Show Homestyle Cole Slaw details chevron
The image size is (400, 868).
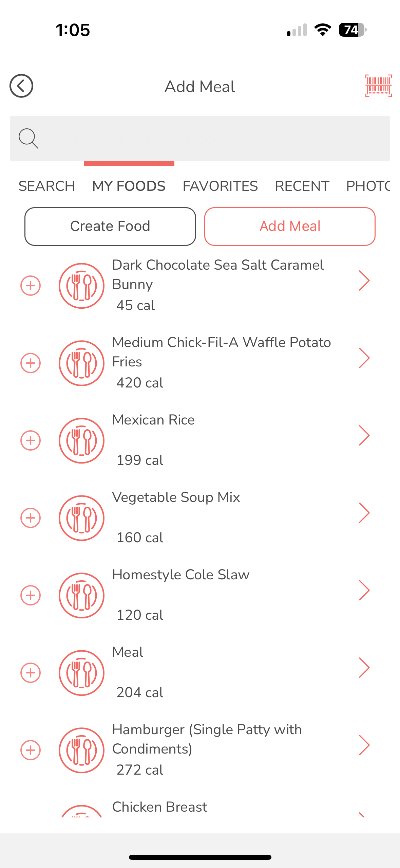[364, 591]
